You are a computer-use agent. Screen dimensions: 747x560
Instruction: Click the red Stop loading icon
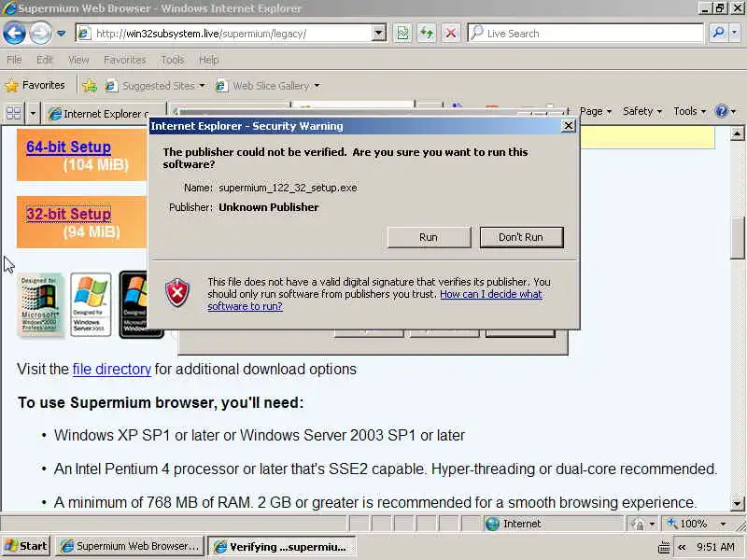[450, 34]
